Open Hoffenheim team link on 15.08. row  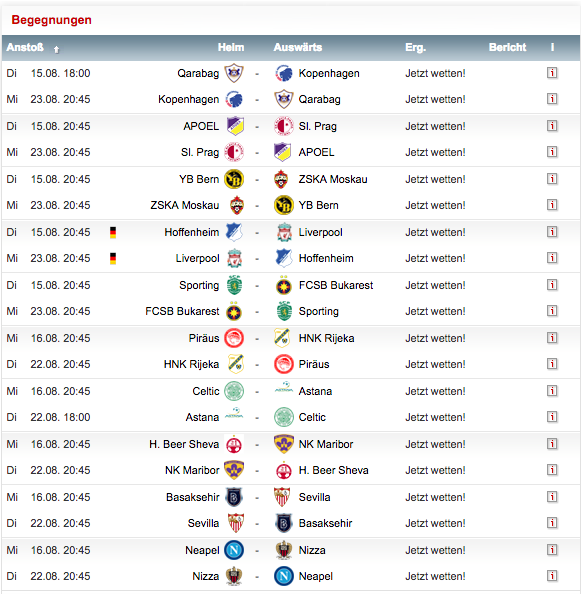pos(192,232)
